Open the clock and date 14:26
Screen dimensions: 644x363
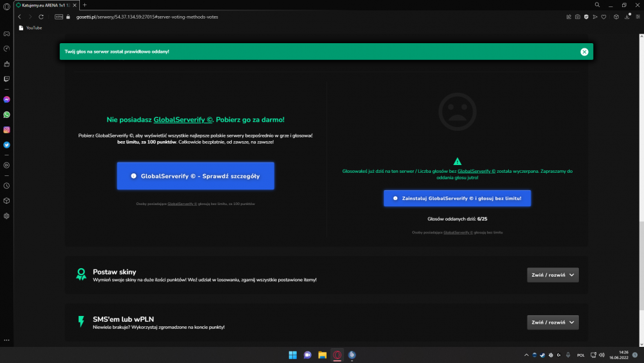coord(619,355)
